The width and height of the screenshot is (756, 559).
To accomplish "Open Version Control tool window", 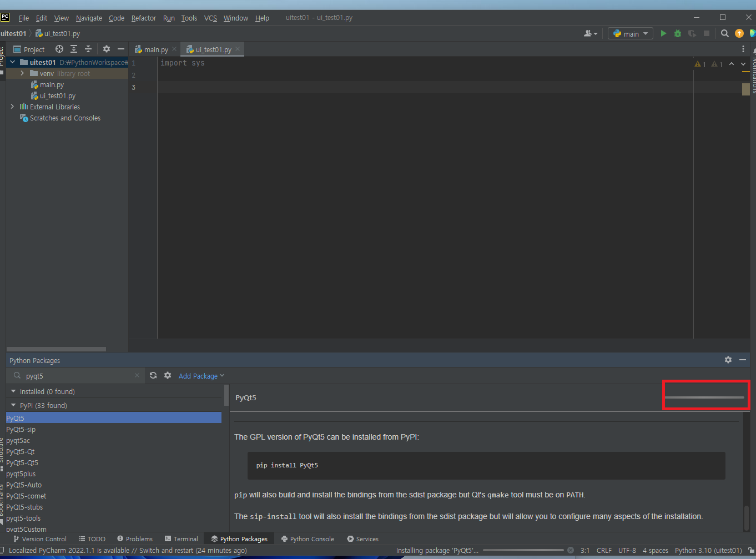I will click(40, 538).
